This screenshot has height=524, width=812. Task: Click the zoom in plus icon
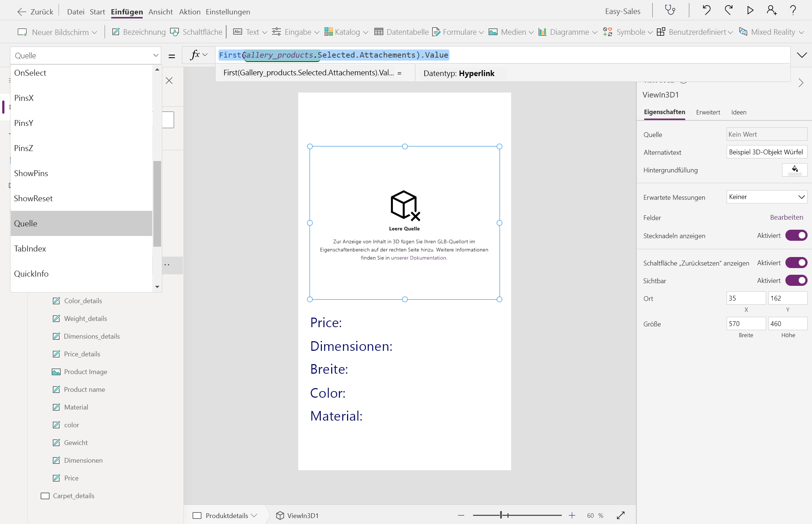(572, 515)
